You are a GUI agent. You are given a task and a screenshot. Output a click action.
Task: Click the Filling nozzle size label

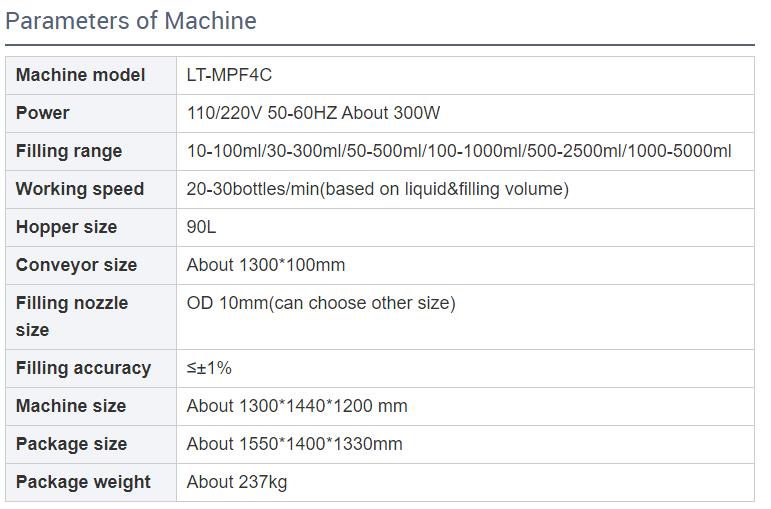pos(72,316)
